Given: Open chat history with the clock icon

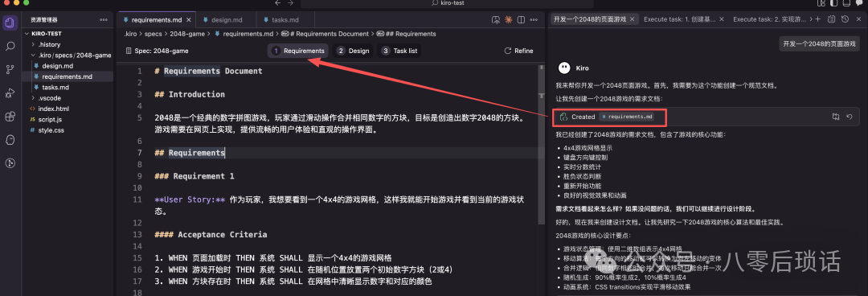Looking at the screenshot, I should pyautogui.click(x=844, y=19).
